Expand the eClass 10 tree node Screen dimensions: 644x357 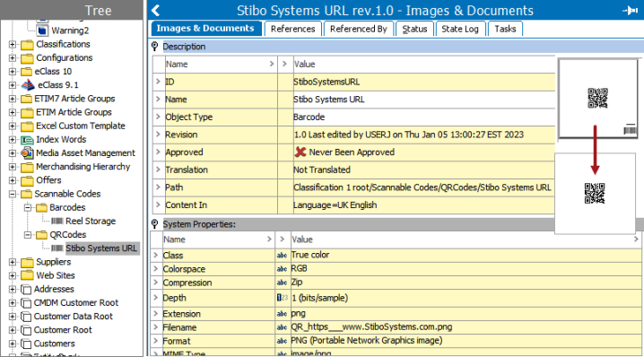(x=13, y=72)
